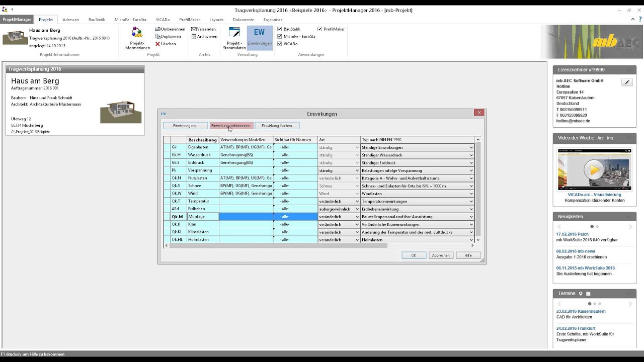This screenshot has height=362, width=644.
Task: Click Einwirkung umbenennen button
Action: [x=231, y=126]
